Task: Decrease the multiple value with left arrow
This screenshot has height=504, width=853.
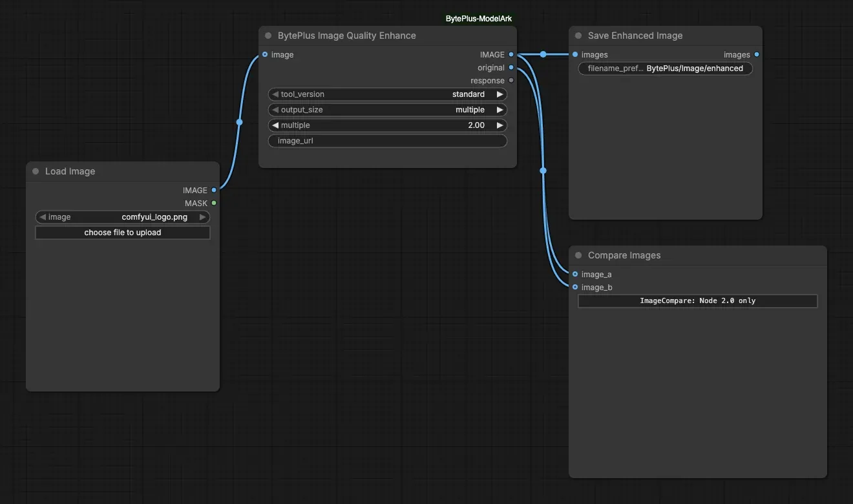Action: [x=275, y=125]
